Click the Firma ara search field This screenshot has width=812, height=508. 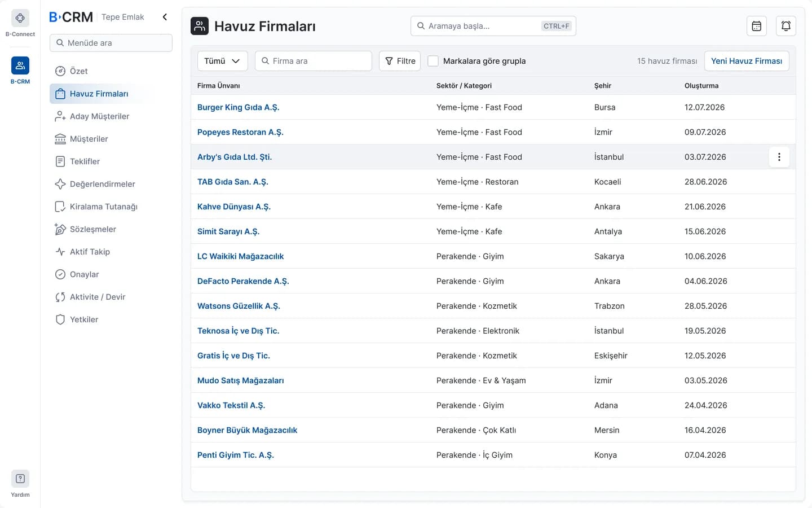(314, 61)
